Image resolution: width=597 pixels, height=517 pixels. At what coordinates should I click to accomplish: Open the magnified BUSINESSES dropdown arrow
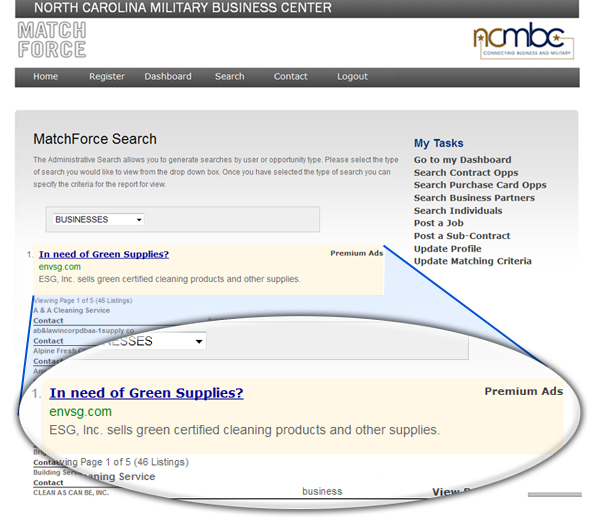point(199,341)
